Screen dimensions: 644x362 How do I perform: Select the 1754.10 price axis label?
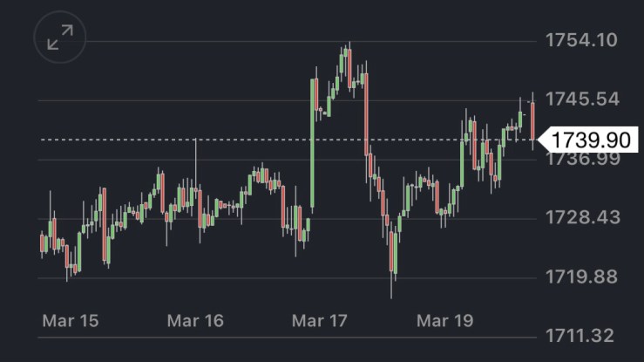[581, 40]
